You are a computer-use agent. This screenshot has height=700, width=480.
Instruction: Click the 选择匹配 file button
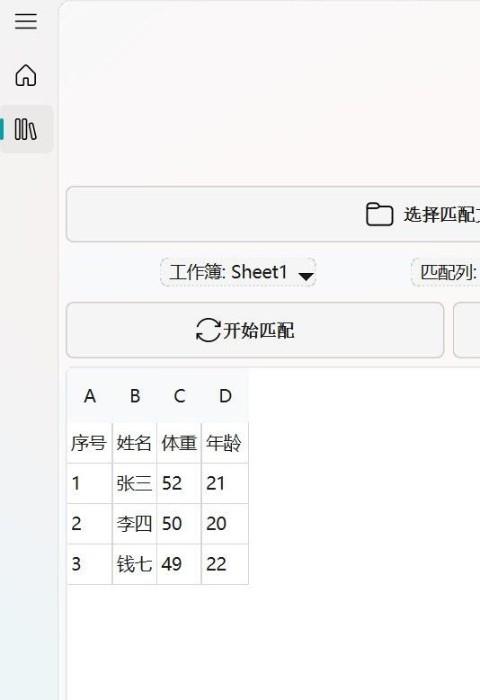[x=273, y=215]
